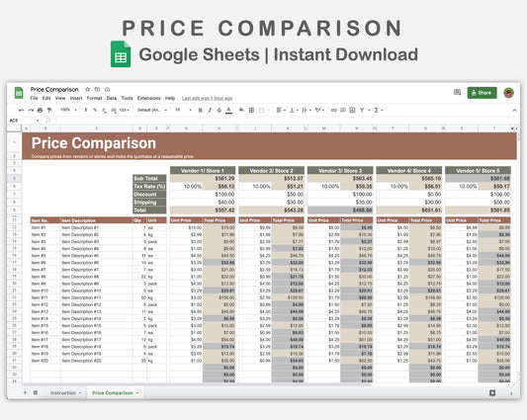Click the green Share button
527x420 pixels.
482,93
